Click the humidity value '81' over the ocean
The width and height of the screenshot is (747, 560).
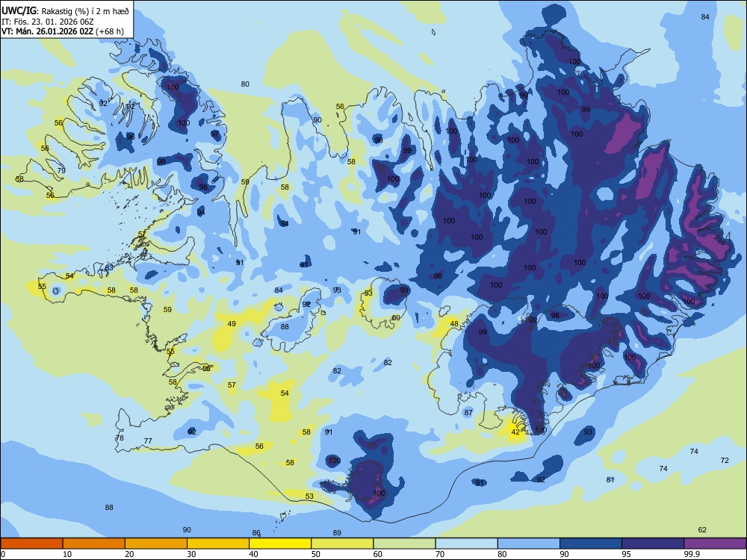610,479
